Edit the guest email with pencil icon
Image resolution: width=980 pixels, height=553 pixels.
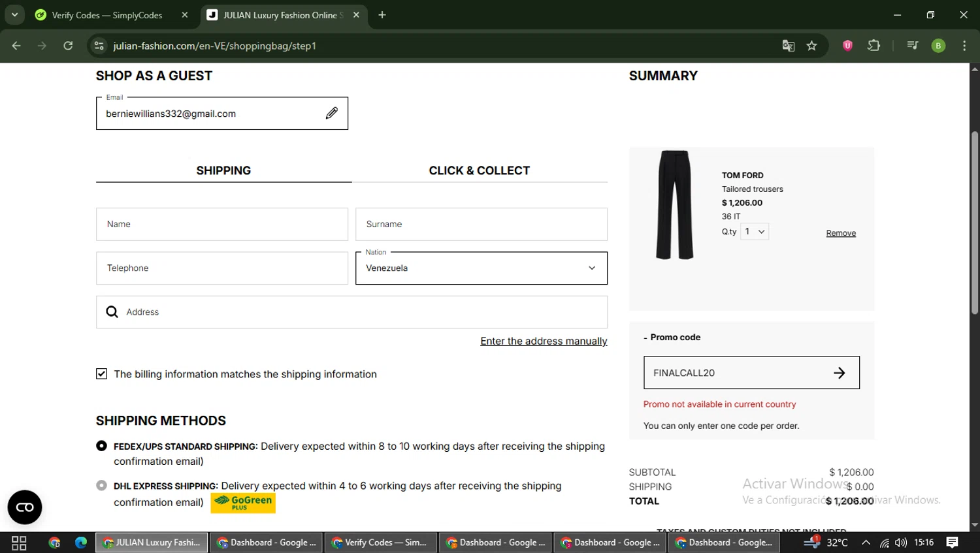tap(332, 114)
